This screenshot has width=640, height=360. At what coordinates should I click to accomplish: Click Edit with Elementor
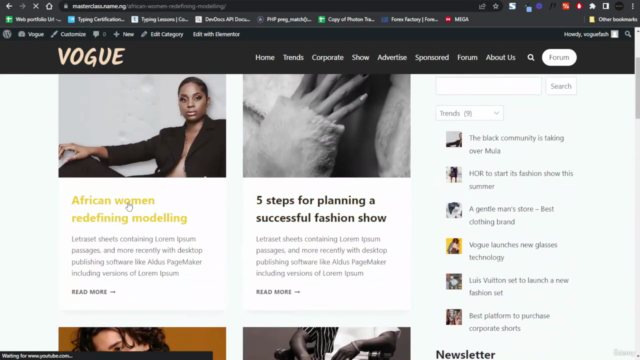pyautogui.click(x=216, y=34)
